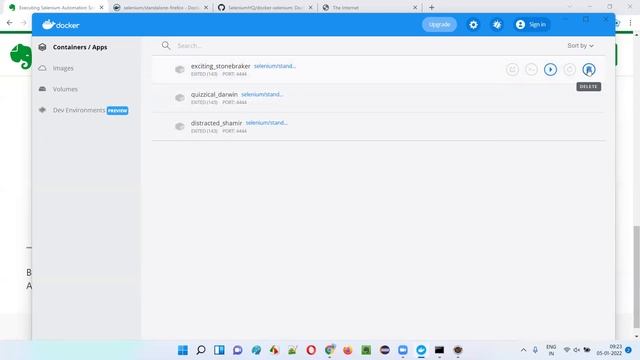
Task: Open the Chat app in taskbar
Action: click(238, 350)
